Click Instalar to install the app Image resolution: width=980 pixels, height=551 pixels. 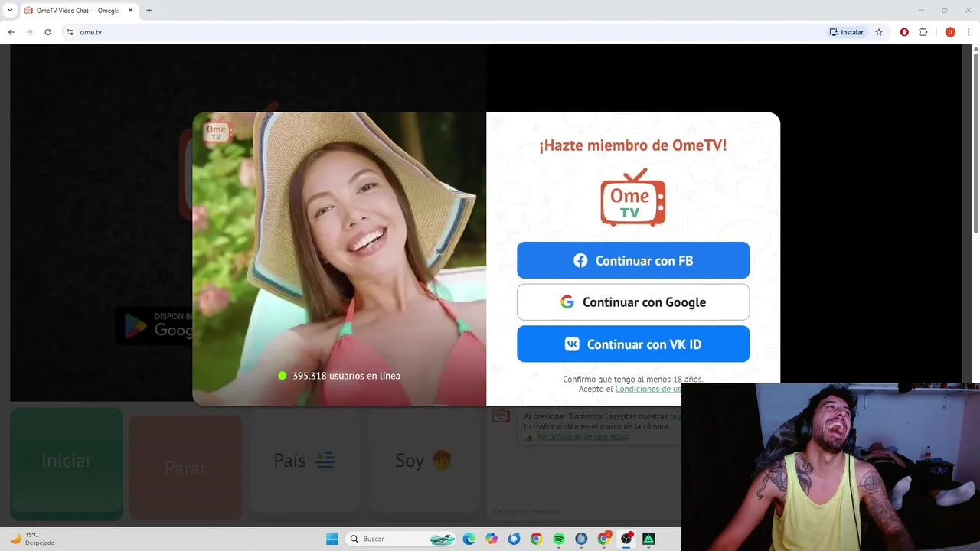point(846,32)
